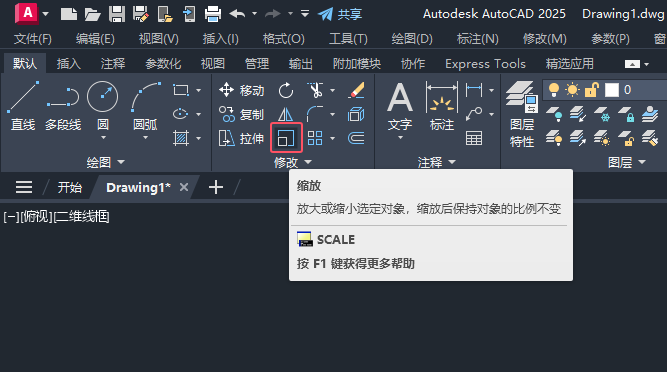Viewport: 667px width, 372px height.
Task: Click the Explode box icon
Action: click(x=356, y=114)
